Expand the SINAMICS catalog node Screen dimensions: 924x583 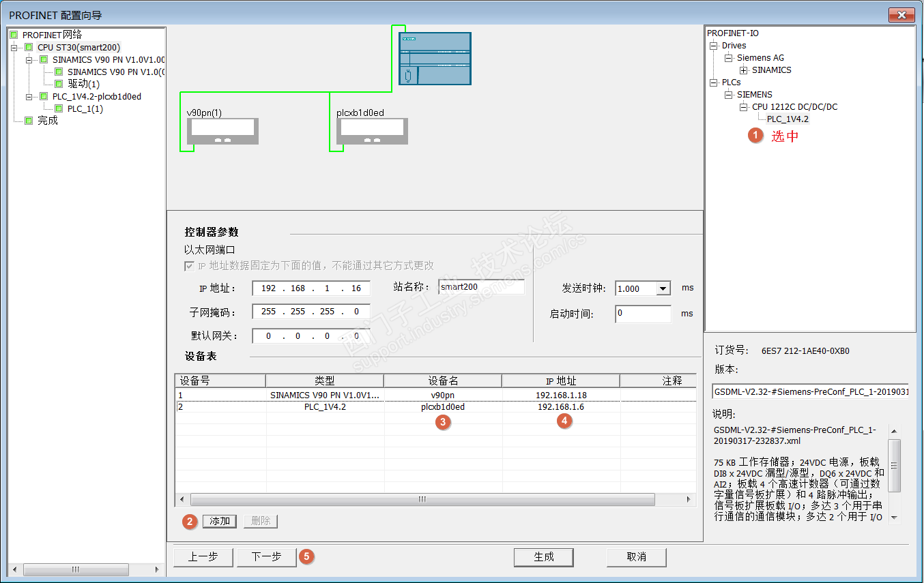[x=744, y=70]
